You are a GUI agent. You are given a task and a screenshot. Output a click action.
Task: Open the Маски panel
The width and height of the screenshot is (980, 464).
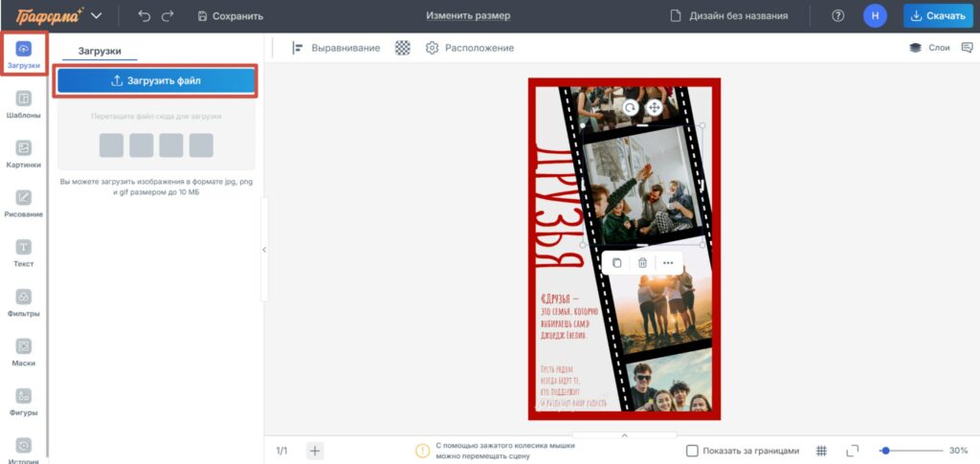tap(24, 352)
